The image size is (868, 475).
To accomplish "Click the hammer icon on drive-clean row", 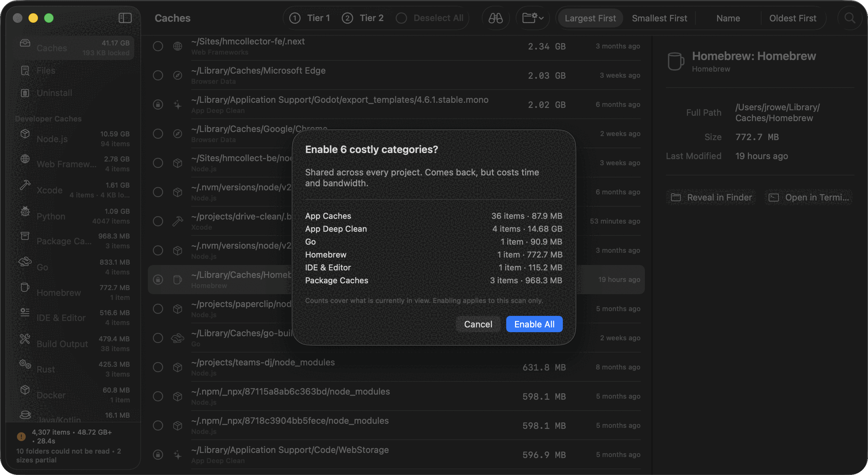I will click(178, 221).
